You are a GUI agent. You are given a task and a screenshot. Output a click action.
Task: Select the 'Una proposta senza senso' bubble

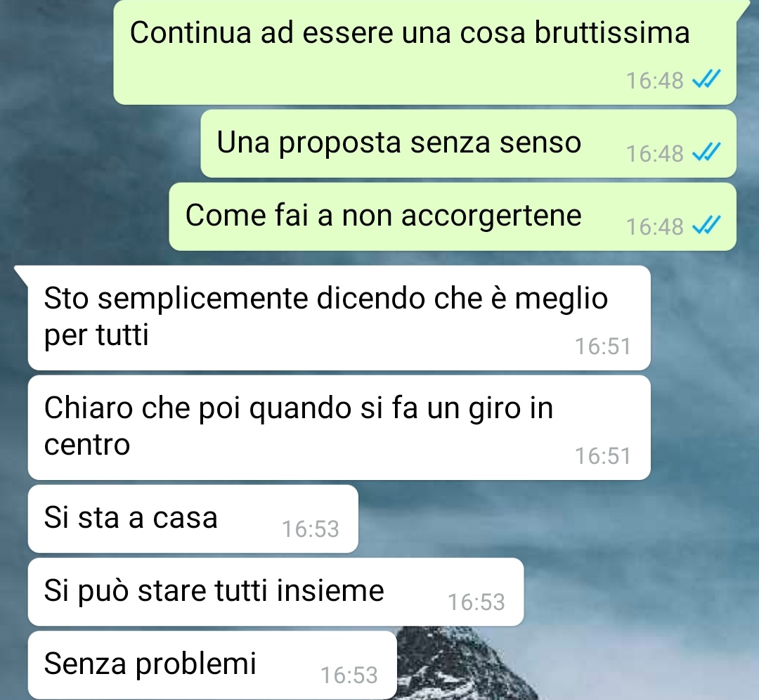pyautogui.click(x=469, y=143)
